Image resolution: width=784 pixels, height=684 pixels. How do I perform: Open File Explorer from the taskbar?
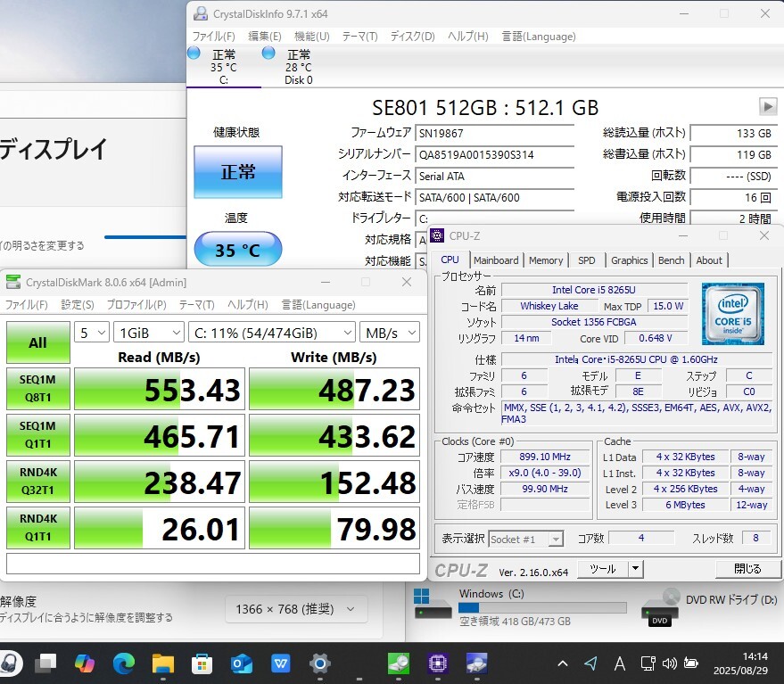162,663
